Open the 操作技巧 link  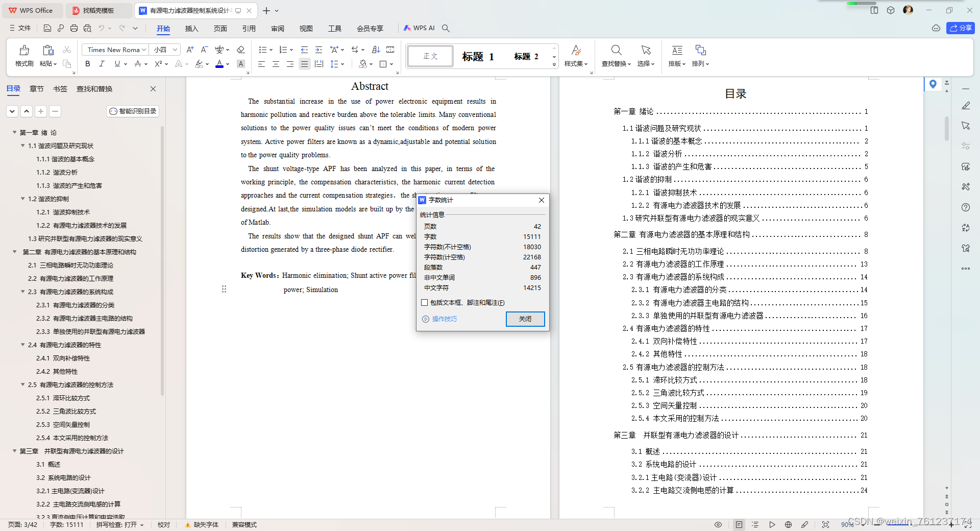(444, 319)
